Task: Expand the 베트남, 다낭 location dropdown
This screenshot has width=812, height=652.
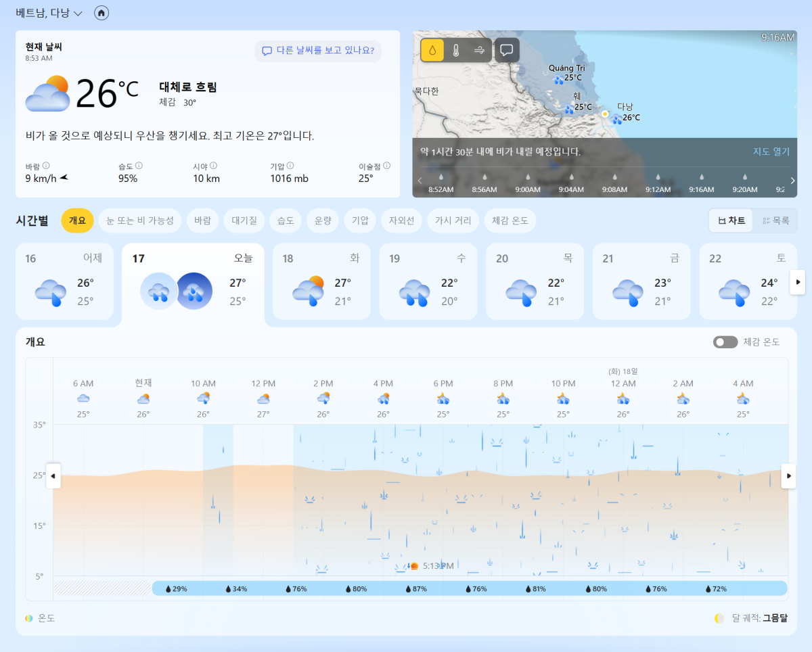Action: point(49,13)
